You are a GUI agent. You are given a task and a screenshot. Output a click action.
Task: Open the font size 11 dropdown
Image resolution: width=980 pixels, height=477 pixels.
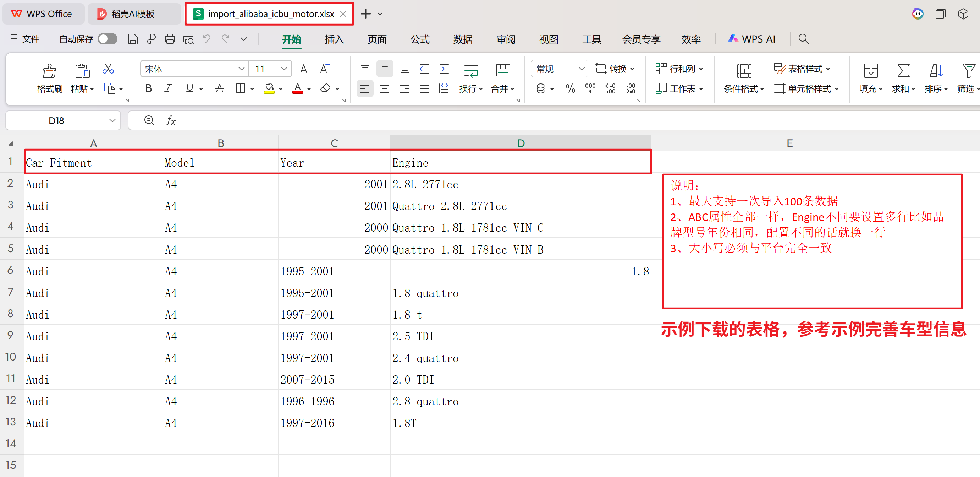tap(284, 69)
